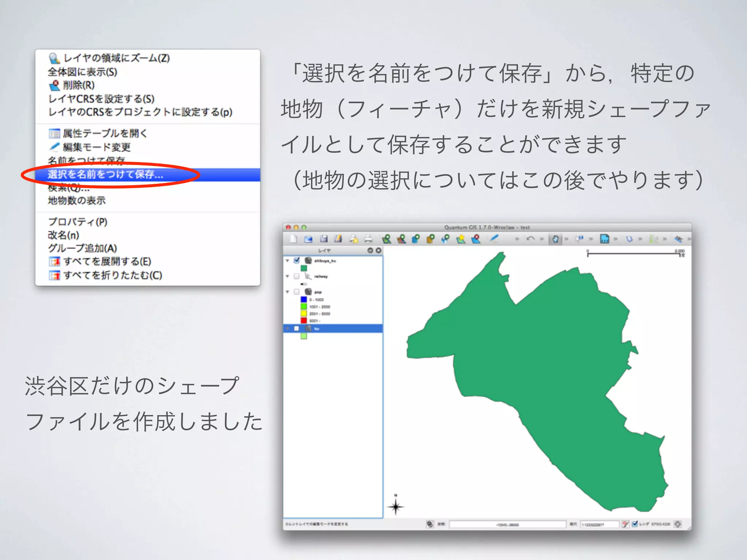
Task: Click the blue document toolbar icon
Action: (x=604, y=239)
